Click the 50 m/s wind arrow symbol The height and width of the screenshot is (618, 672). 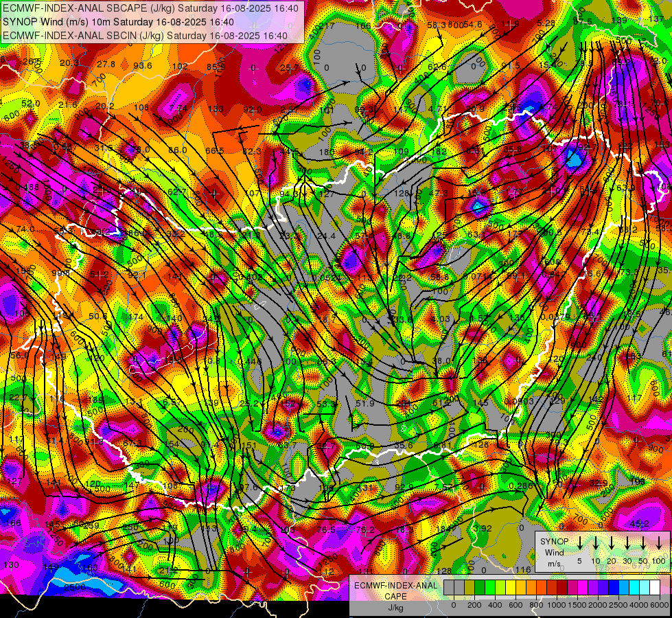pyautogui.click(x=643, y=543)
